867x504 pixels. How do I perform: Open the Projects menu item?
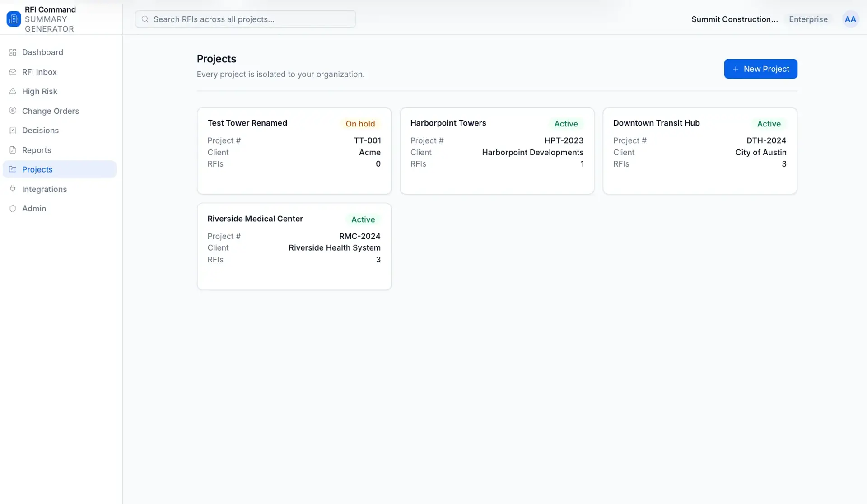tap(60, 169)
